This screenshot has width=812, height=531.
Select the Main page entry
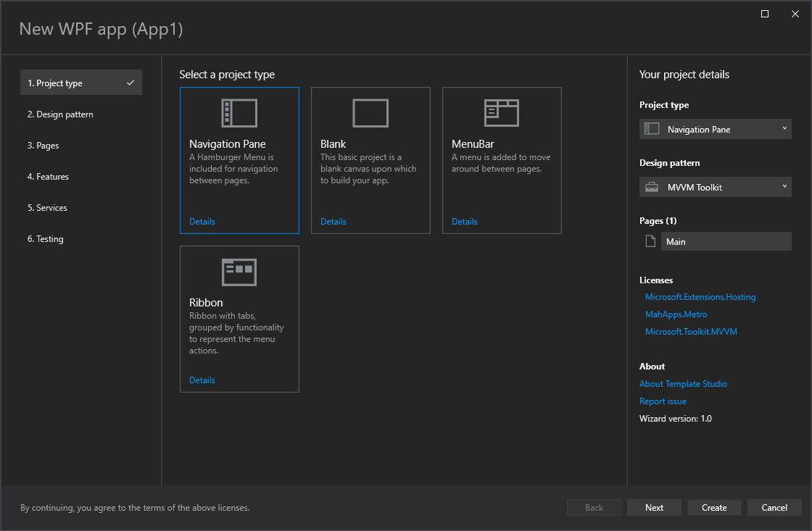(726, 241)
